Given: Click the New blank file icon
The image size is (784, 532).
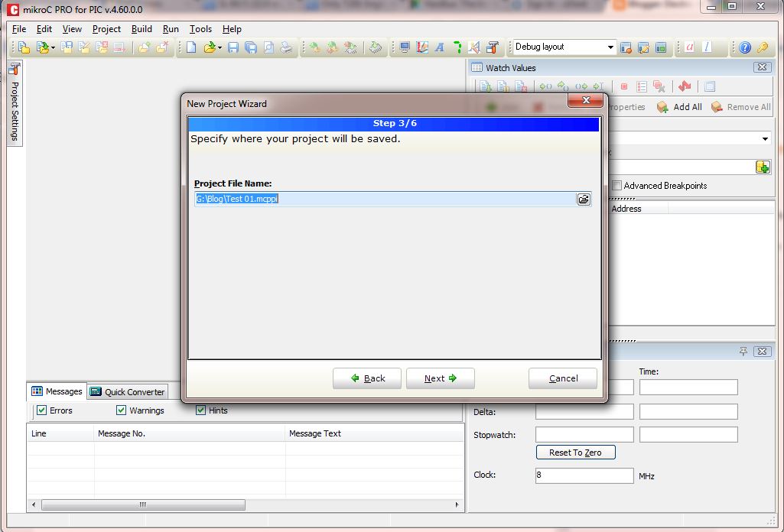Looking at the screenshot, I should point(191,47).
